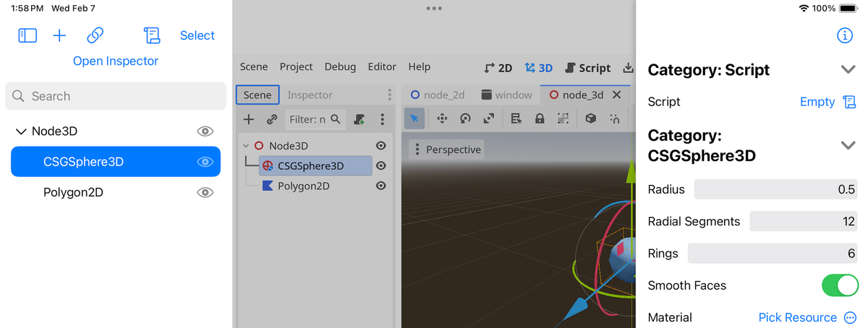
Task: Open the Scene menu in menu bar
Action: [254, 66]
